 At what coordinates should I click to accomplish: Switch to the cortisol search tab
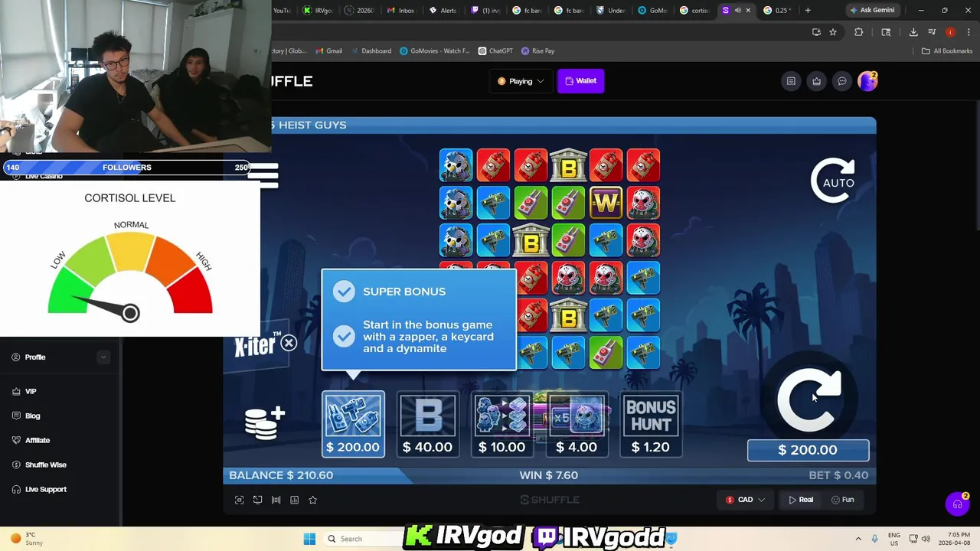(695, 10)
